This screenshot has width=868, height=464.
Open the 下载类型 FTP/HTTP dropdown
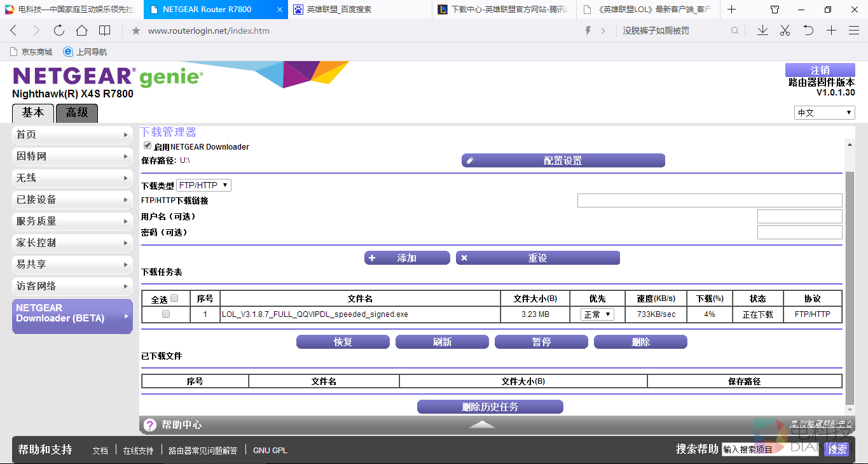point(203,185)
